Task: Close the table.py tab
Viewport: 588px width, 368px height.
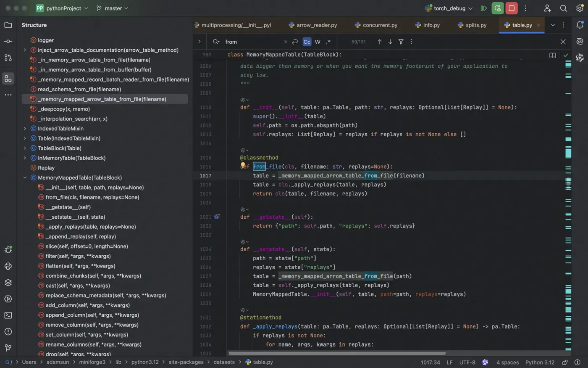Action: [x=538, y=25]
